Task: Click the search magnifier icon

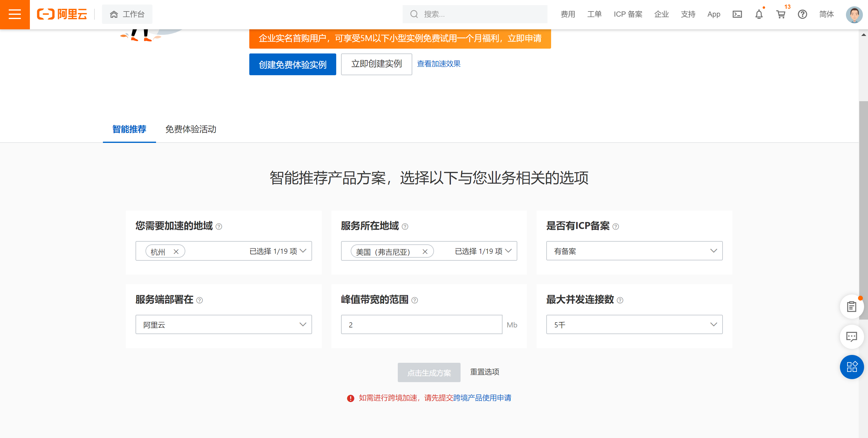Action: tap(414, 14)
